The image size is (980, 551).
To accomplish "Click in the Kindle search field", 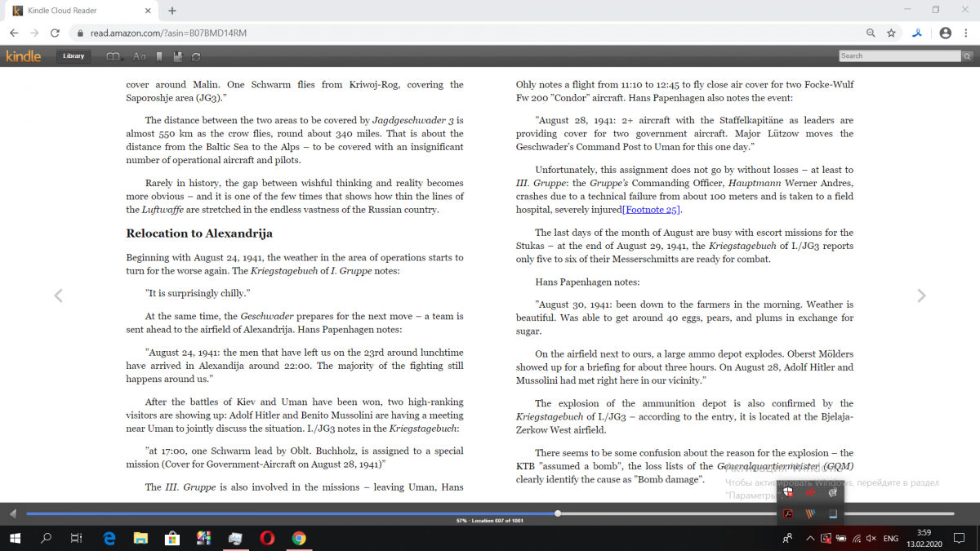I will (x=900, y=56).
